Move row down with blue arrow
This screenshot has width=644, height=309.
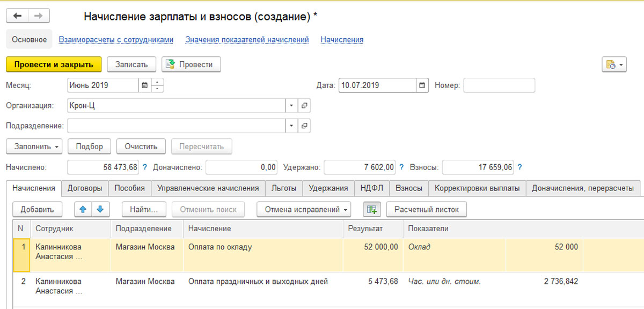100,209
